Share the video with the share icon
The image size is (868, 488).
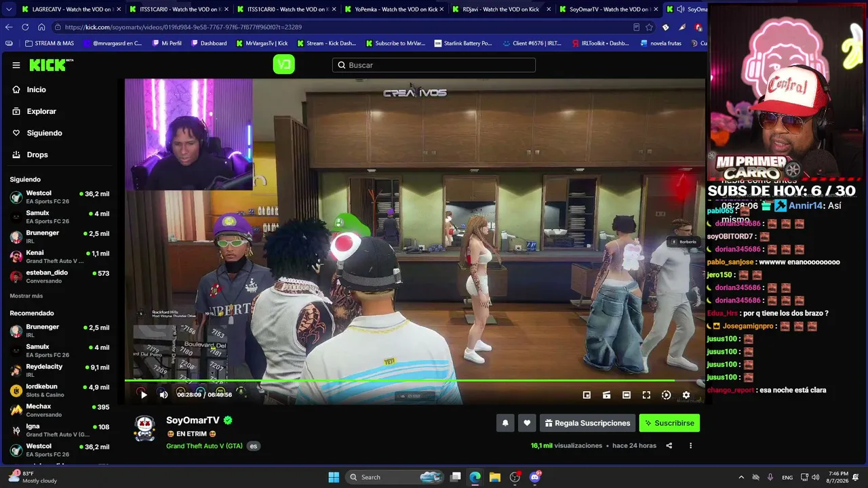(669, 445)
